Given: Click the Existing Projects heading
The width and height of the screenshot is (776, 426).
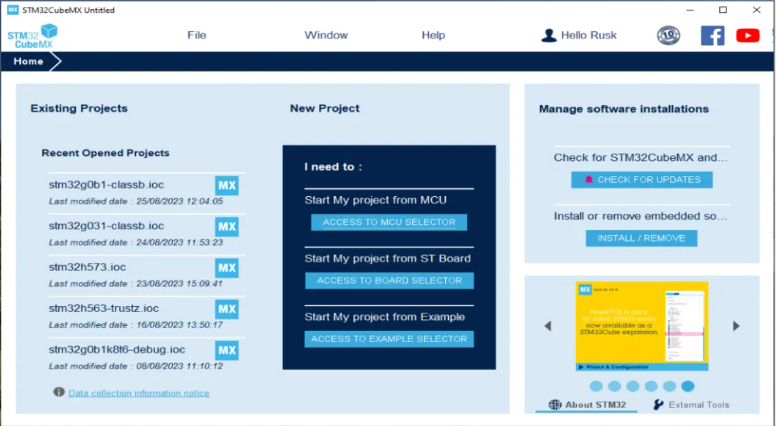Looking at the screenshot, I should [79, 108].
